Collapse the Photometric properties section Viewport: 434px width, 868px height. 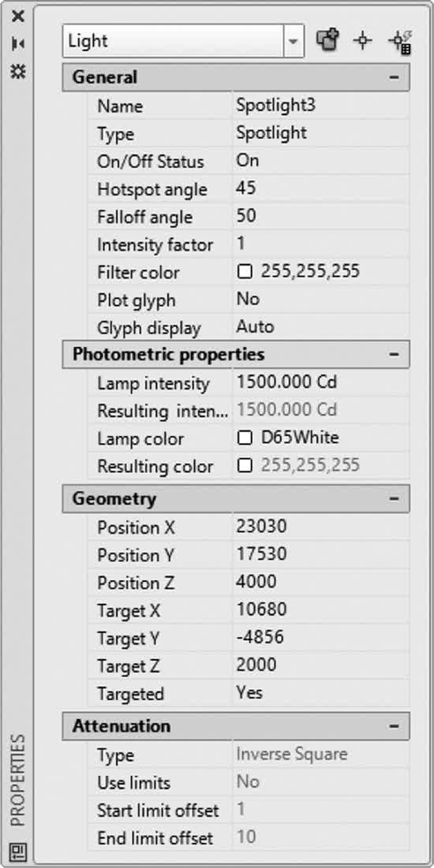click(394, 354)
